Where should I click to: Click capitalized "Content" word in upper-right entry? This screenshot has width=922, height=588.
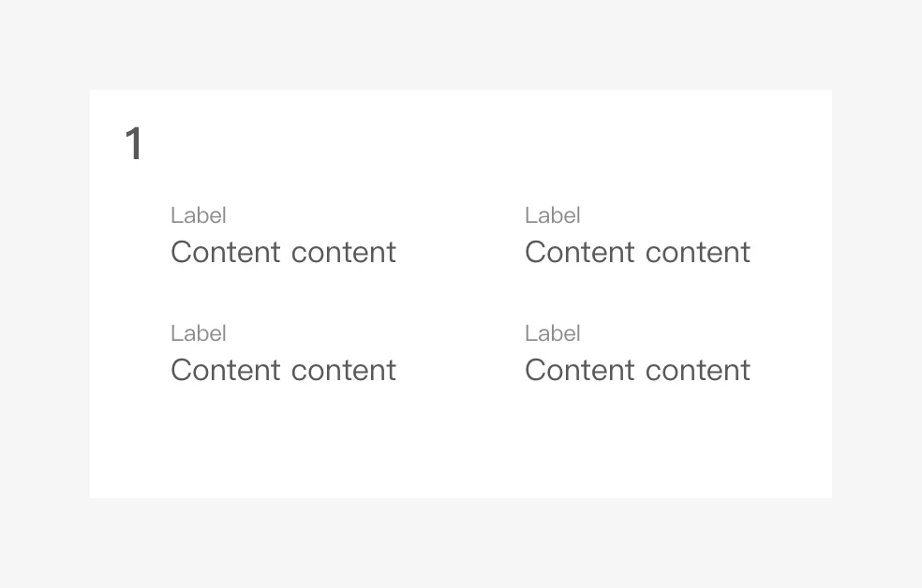coord(580,252)
